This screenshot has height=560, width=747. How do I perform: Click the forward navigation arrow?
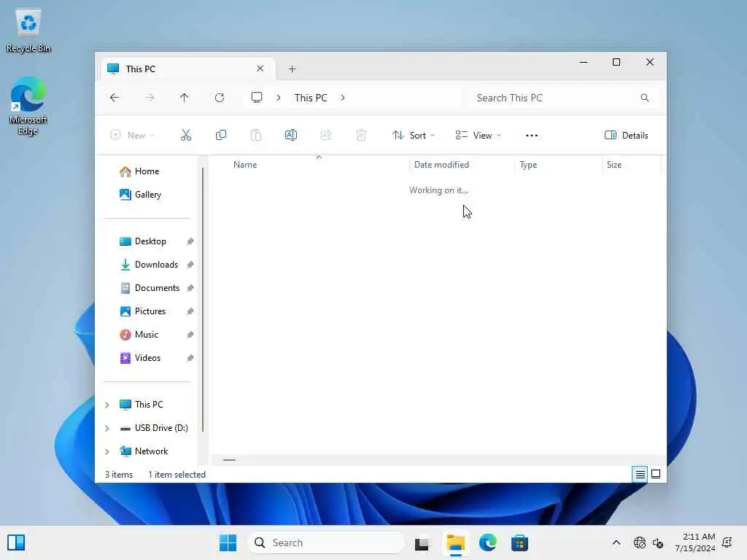tap(150, 98)
